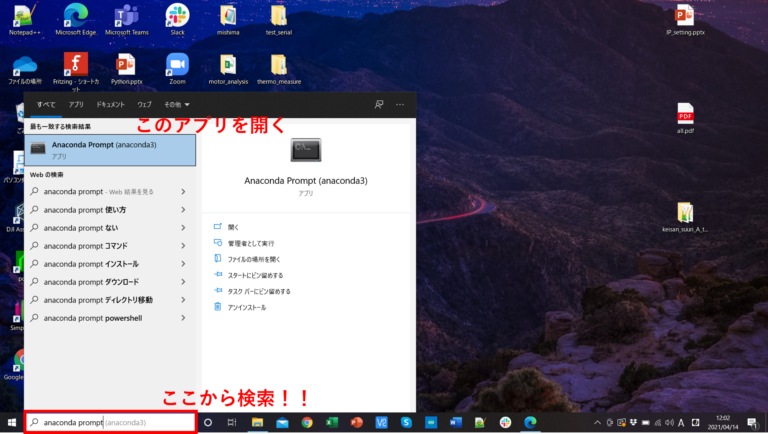The height and width of the screenshot is (434, 768).
Task: Open Excel from the taskbar
Action: [x=332, y=423]
